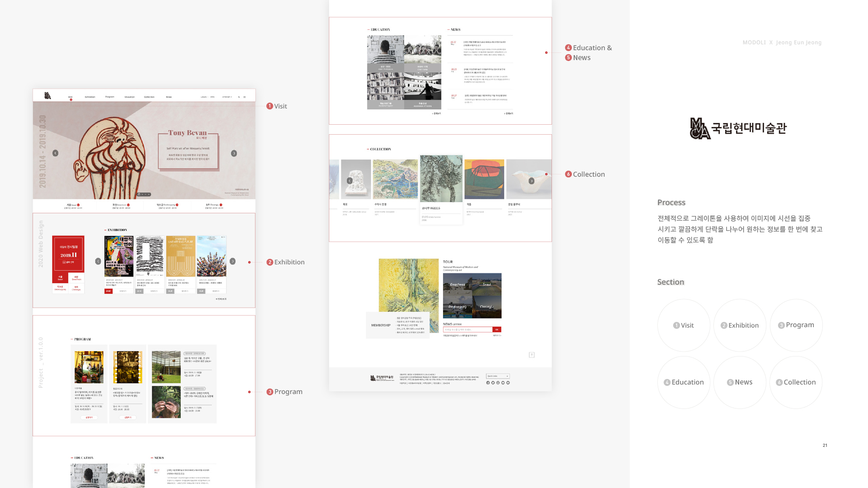Viewport: 868px width, 488px height.
Task: Open the Facebook icon in footer
Action: (488, 383)
